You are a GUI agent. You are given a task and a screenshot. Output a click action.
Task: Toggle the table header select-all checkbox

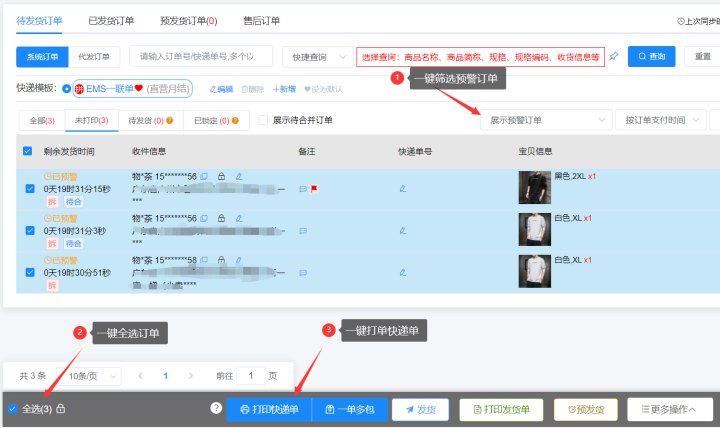pyautogui.click(x=28, y=151)
